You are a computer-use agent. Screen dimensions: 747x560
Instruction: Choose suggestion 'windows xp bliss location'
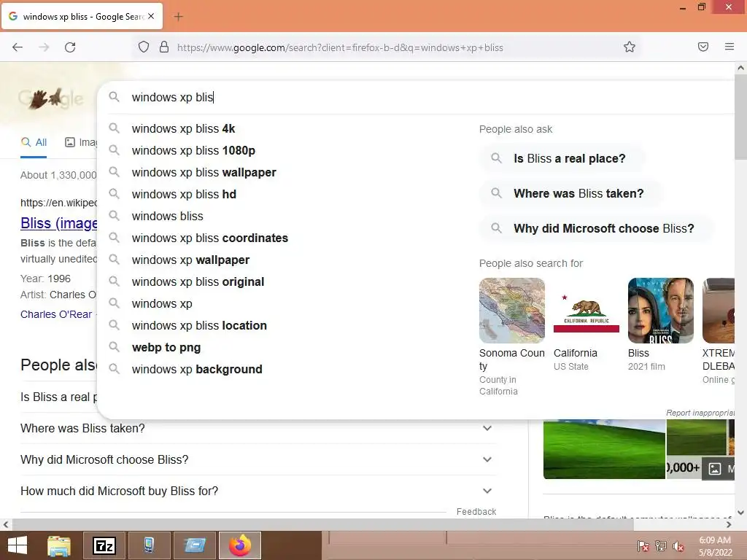(x=199, y=326)
